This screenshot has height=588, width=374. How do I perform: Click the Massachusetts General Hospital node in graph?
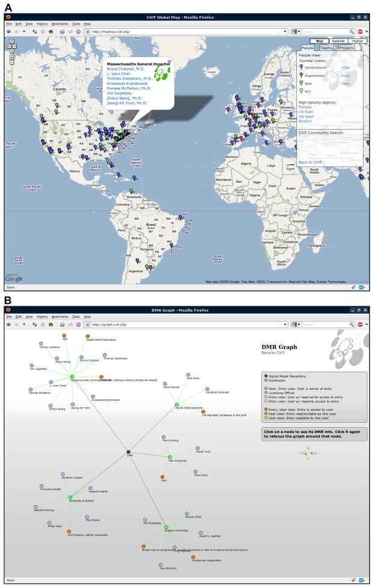pyautogui.click(x=72, y=377)
